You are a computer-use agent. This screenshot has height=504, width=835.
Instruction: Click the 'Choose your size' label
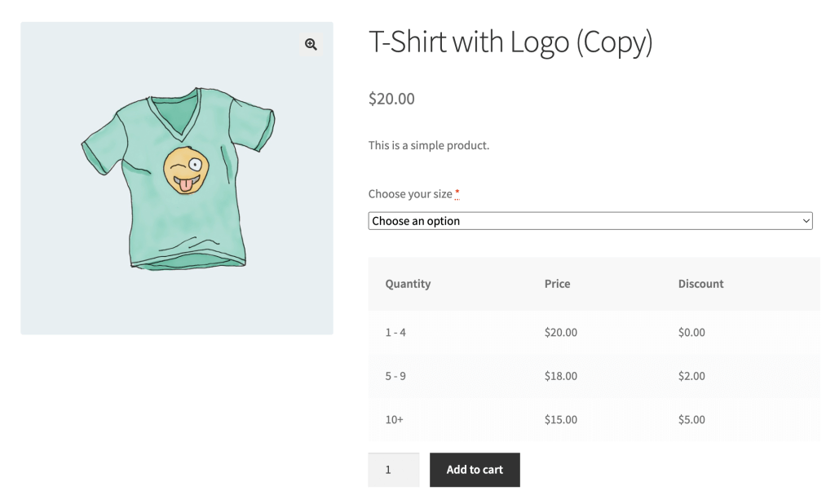coord(409,193)
